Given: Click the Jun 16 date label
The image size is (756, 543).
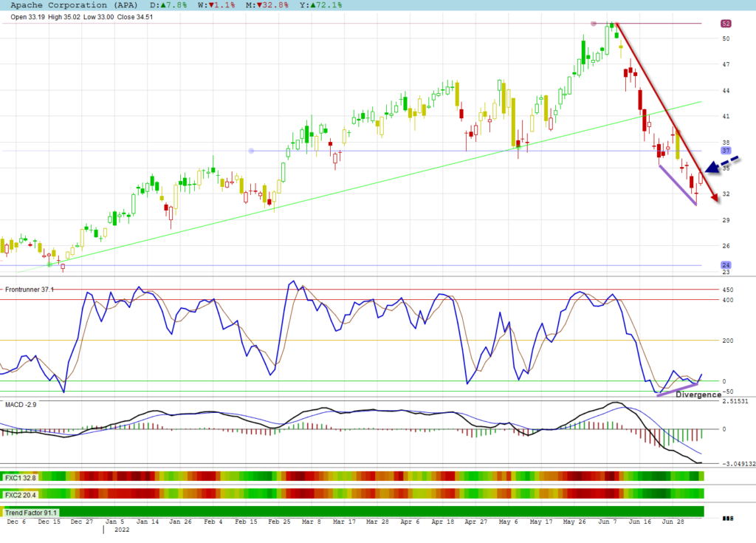Looking at the screenshot, I should tap(640, 522).
